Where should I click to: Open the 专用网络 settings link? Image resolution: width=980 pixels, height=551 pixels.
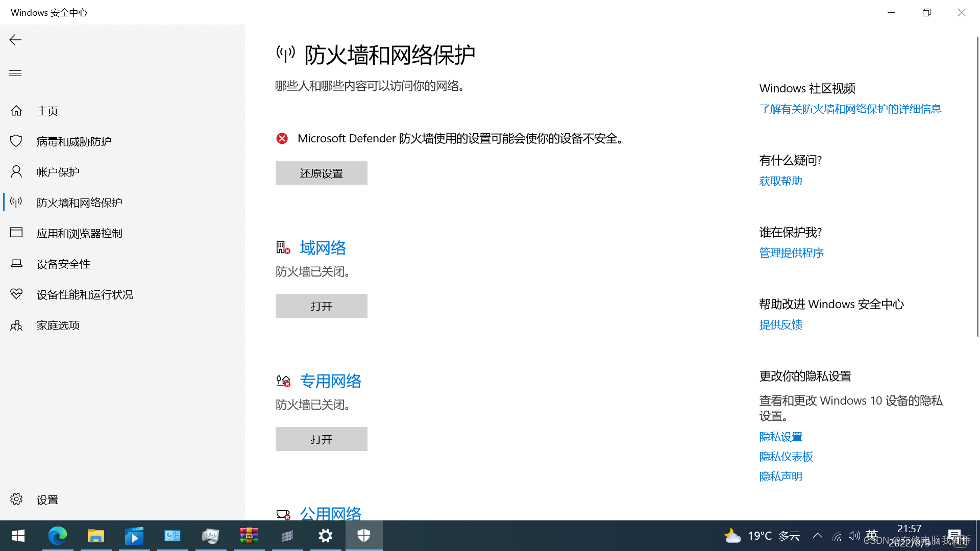(x=330, y=381)
